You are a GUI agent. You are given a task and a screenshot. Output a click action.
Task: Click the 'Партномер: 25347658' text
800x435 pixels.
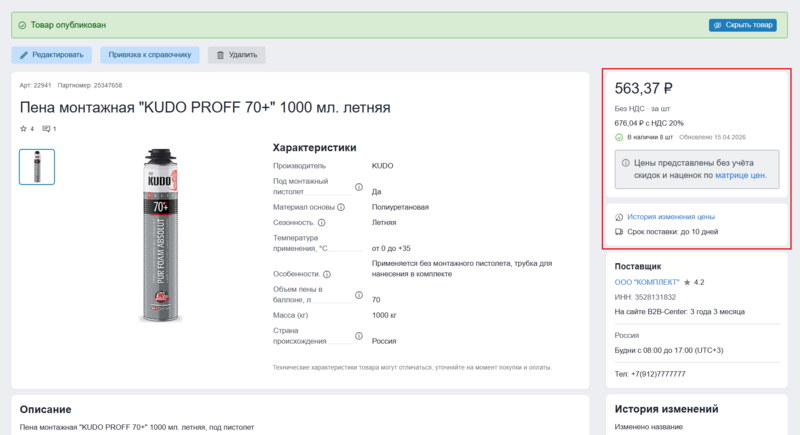point(90,86)
